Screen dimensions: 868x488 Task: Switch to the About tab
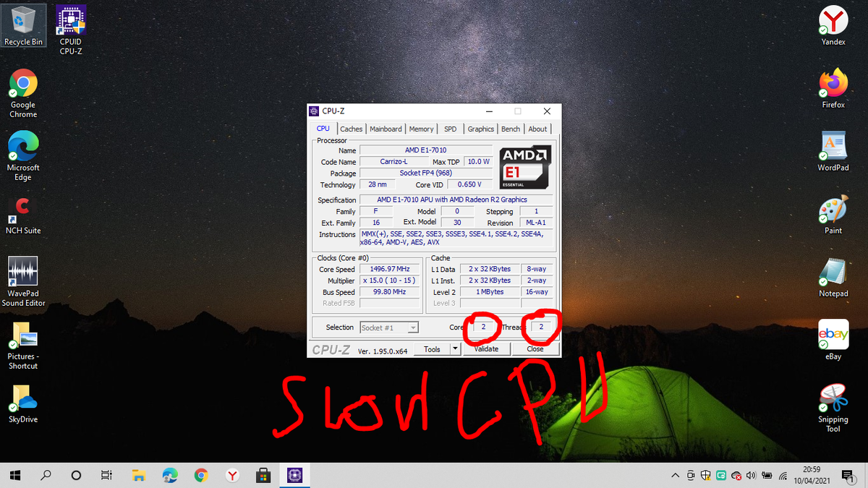[x=537, y=129]
